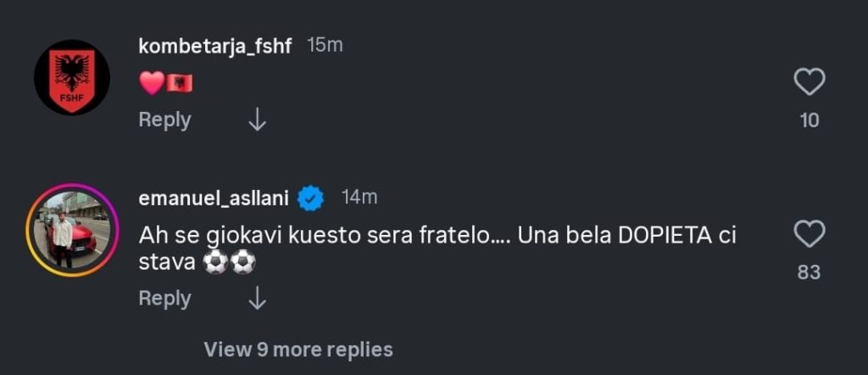Click the 10 likes count
The image size is (868, 375).
(x=810, y=120)
